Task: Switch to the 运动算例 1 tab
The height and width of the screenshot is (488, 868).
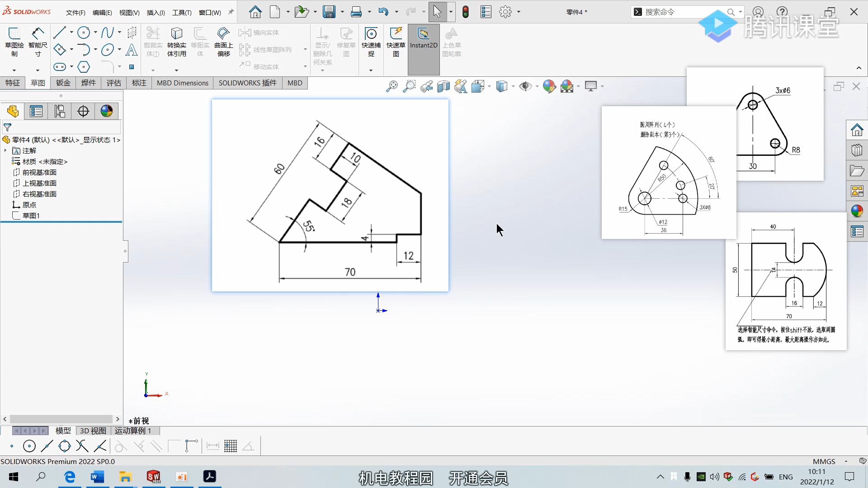Action: pyautogui.click(x=133, y=431)
